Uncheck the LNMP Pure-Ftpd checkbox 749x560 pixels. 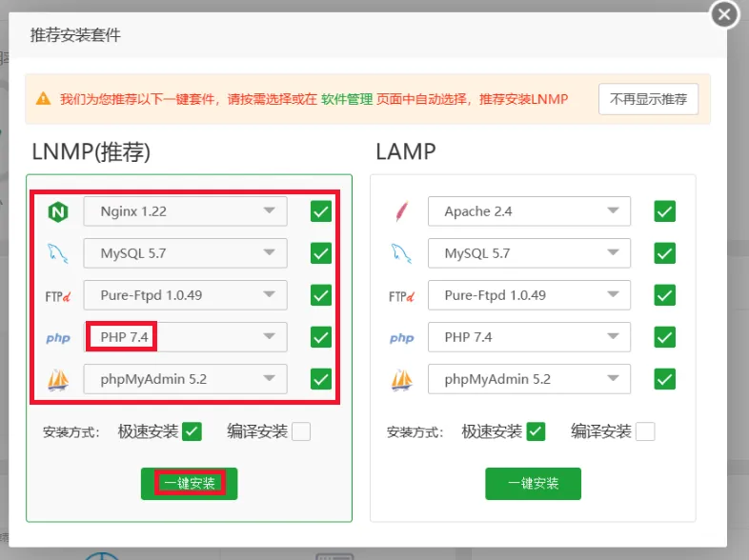pos(321,295)
